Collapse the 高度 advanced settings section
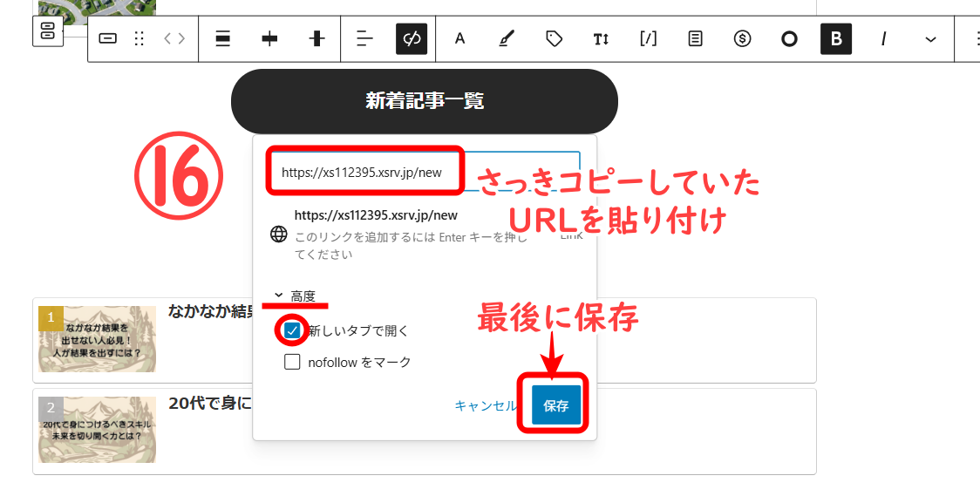Screen dimensions: 980x503 (x=295, y=296)
